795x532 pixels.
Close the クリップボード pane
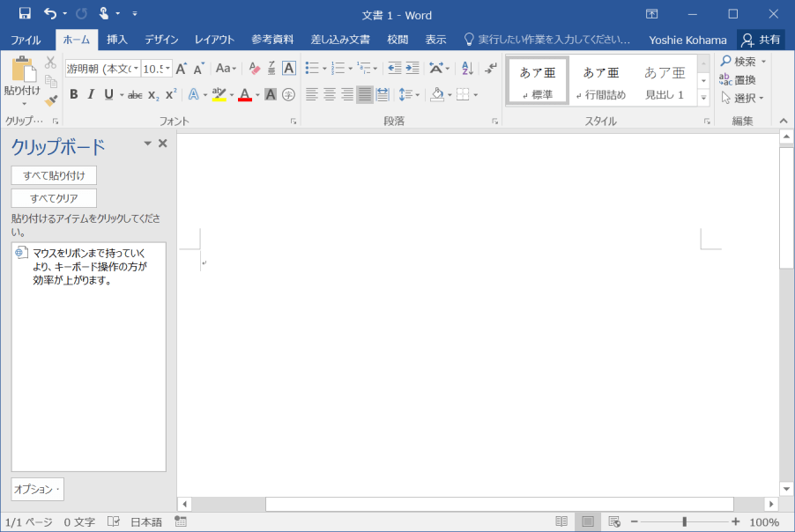point(163,144)
